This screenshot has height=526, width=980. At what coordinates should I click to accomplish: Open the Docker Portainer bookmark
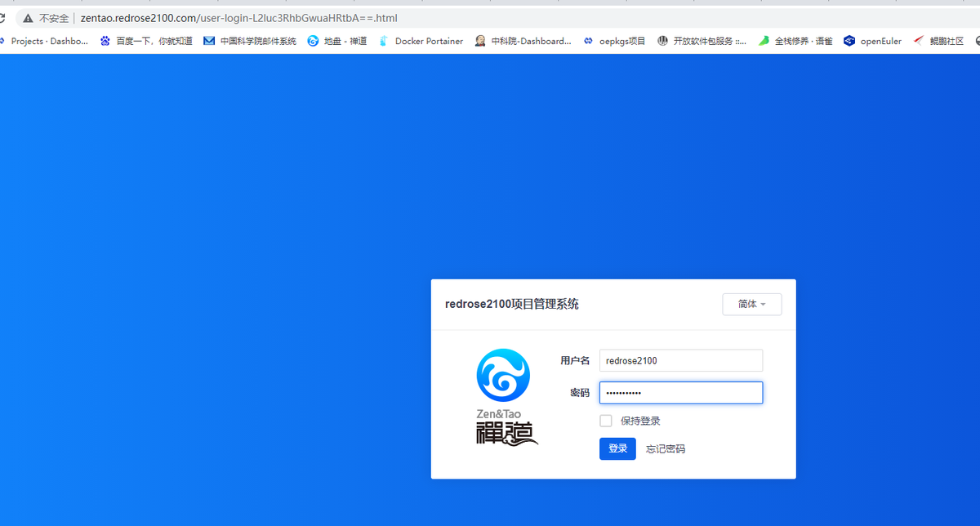429,41
